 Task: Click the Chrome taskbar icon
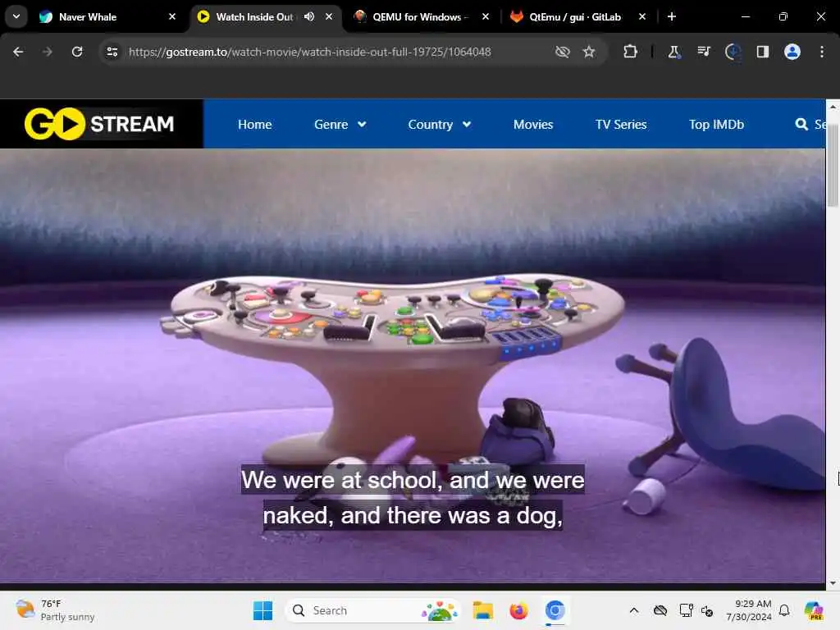[555, 610]
